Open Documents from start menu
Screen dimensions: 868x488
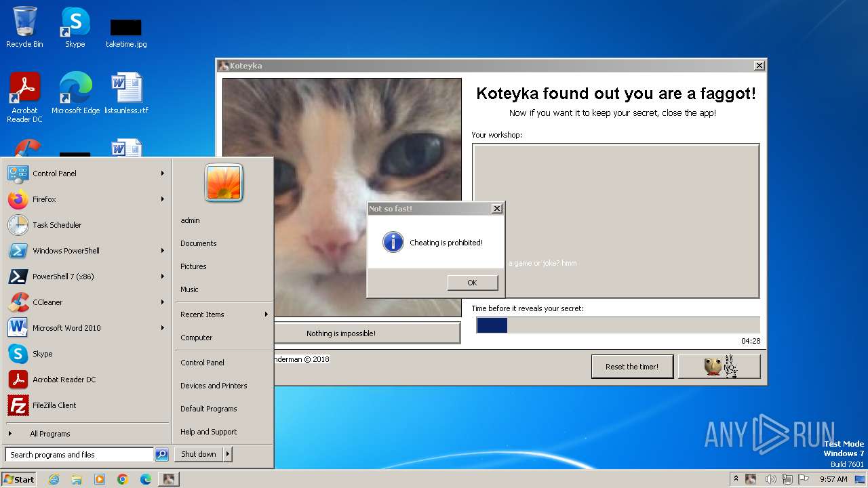pyautogui.click(x=199, y=243)
